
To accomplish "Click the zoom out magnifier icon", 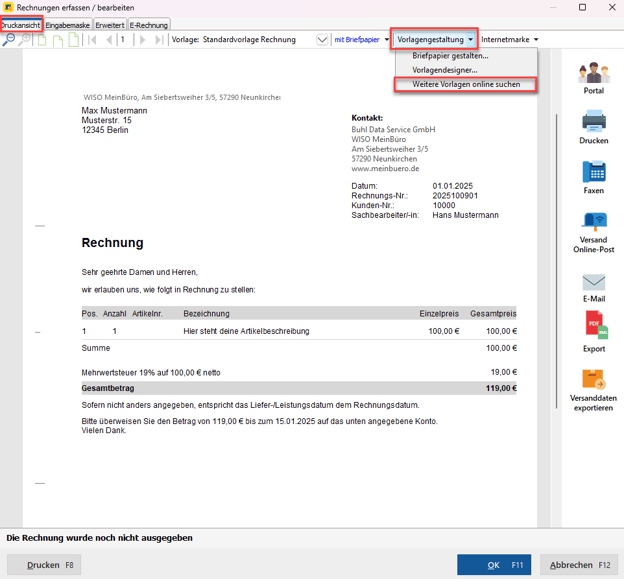I will 8,39.
